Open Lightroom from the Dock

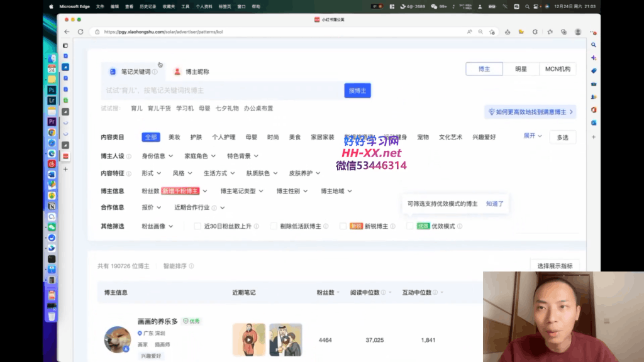(x=52, y=100)
